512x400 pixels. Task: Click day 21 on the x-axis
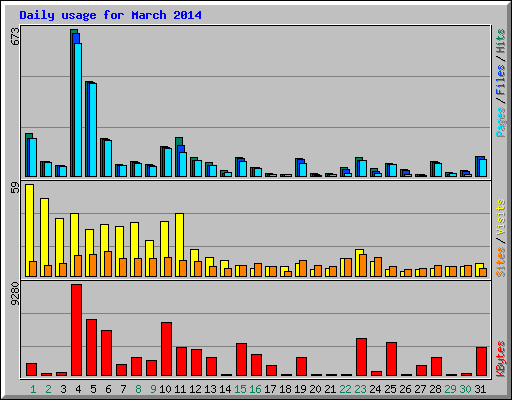(x=330, y=389)
